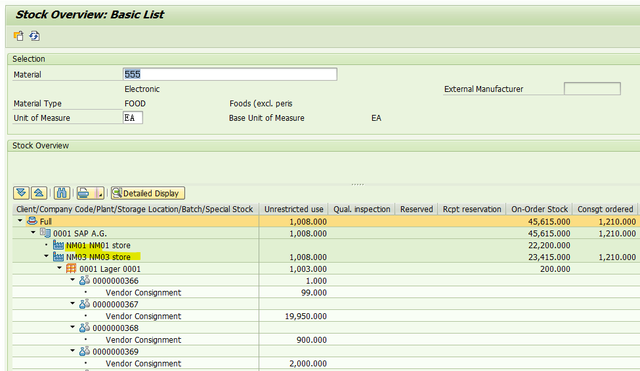
Task: Click the Consgt ordered column header
Action: point(605,209)
